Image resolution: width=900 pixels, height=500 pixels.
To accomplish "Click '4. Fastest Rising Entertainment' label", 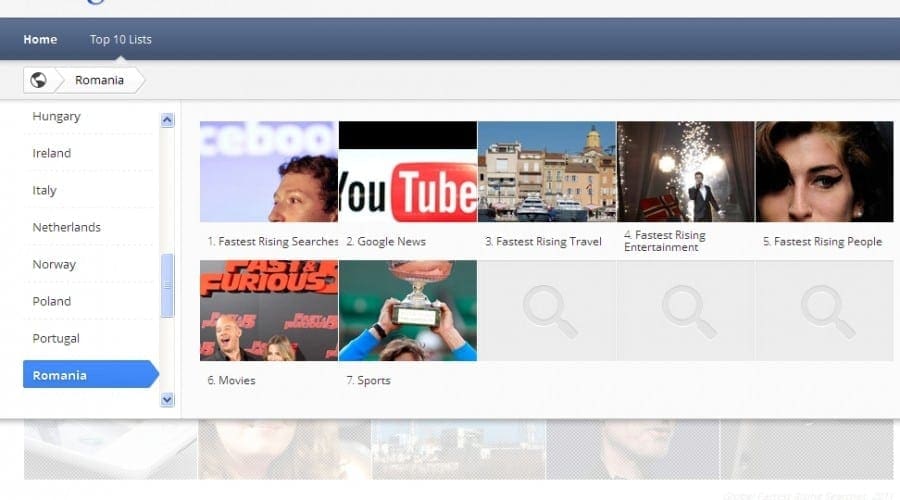I will coord(665,241).
